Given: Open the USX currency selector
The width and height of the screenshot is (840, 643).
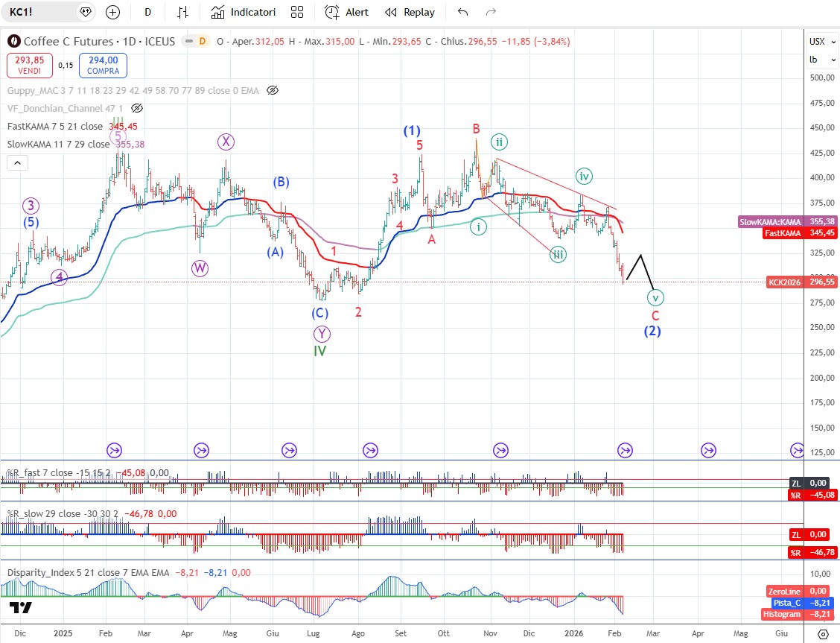Looking at the screenshot, I should pos(817,42).
